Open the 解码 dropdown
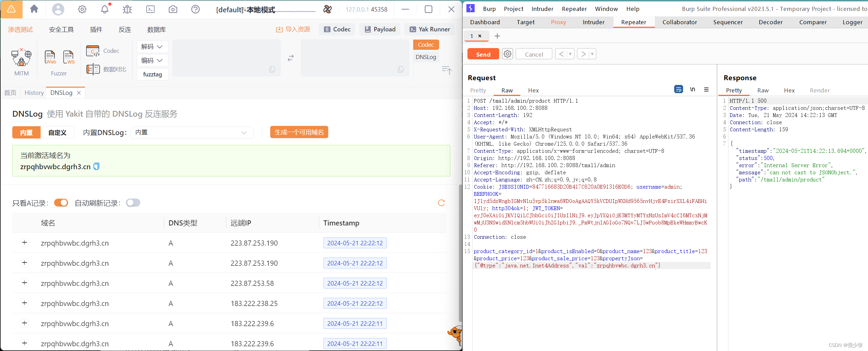The height and width of the screenshot is (351, 868). [x=153, y=47]
